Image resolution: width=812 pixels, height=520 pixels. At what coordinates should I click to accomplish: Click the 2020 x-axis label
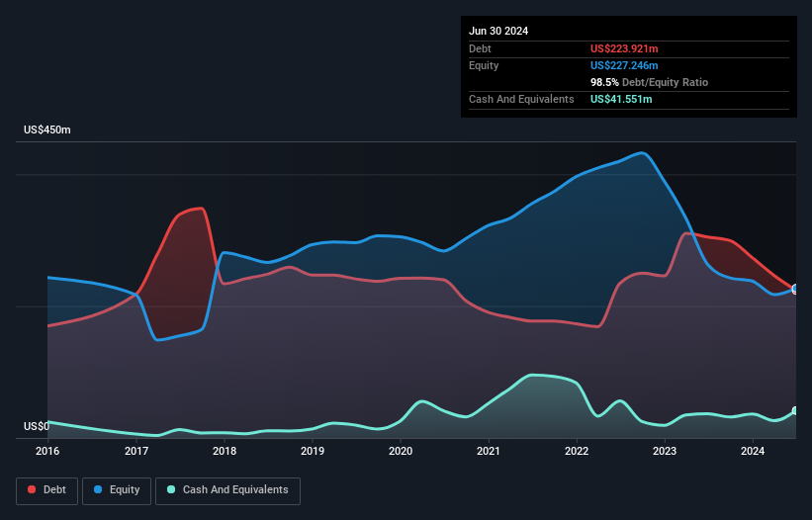click(401, 451)
